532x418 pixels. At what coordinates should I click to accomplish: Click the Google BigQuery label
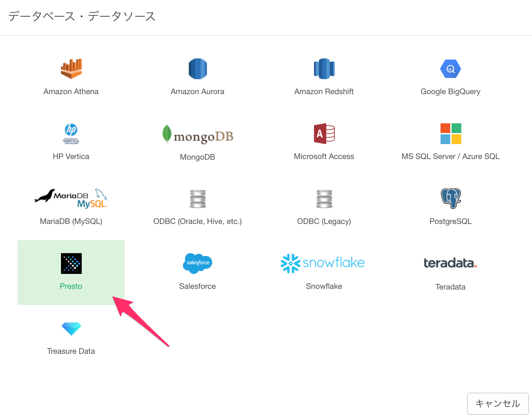pos(451,92)
